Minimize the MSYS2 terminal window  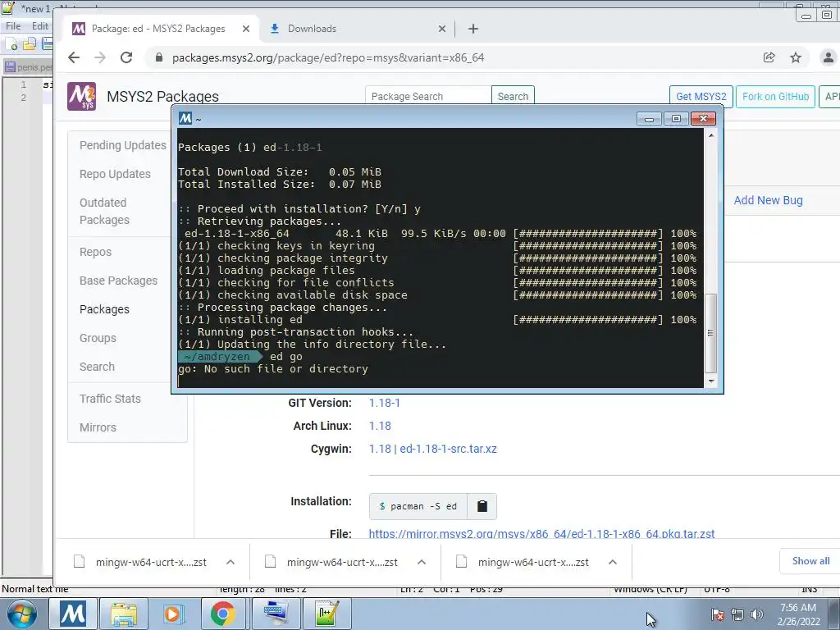pos(649,118)
